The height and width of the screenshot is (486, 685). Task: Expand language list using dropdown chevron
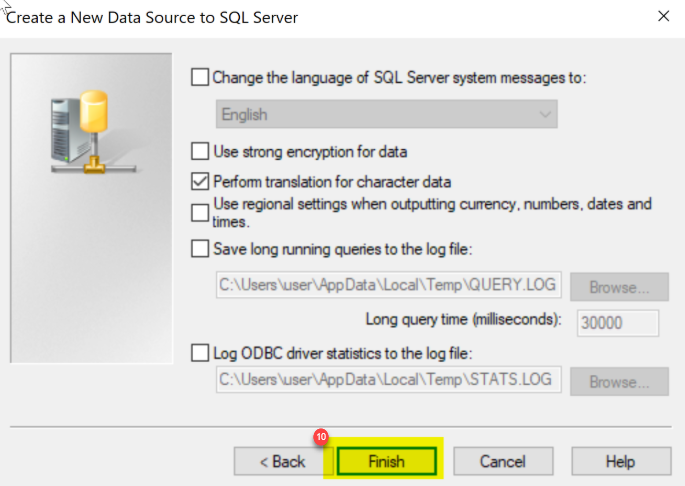[x=545, y=115]
